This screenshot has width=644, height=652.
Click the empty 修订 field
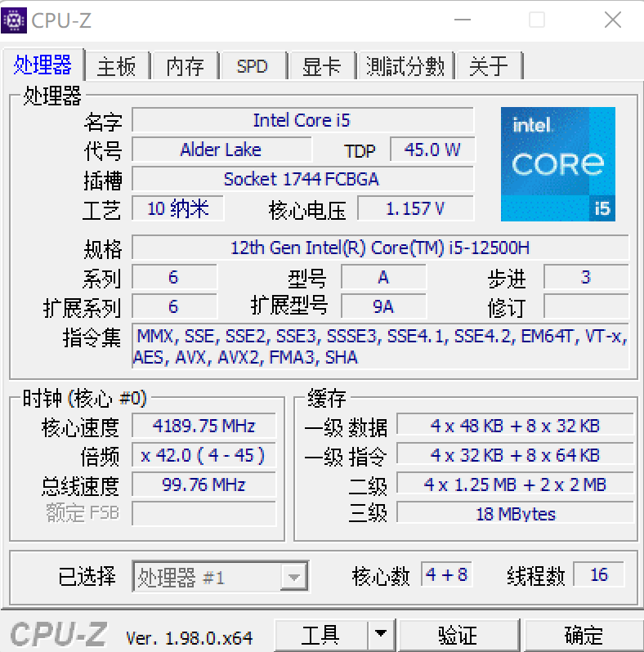pos(586,306)
